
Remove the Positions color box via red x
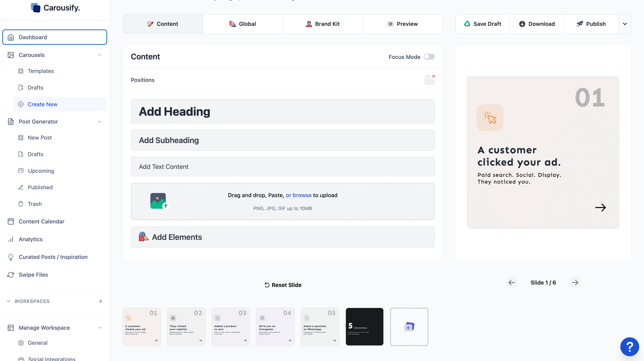click(434, 76)
